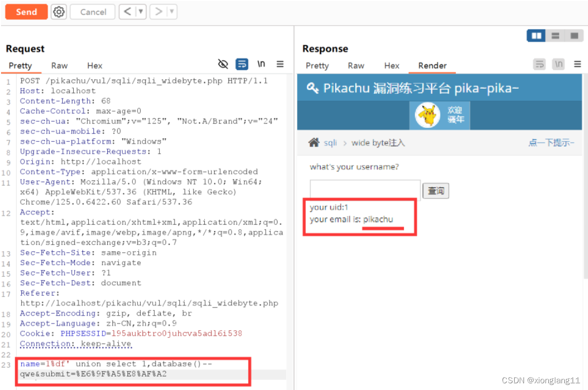This screenshot has height=390, width=588.
Task: Click the Cookie PHPSESSID value
Action: pyautogui.click(x=176, y=333)
